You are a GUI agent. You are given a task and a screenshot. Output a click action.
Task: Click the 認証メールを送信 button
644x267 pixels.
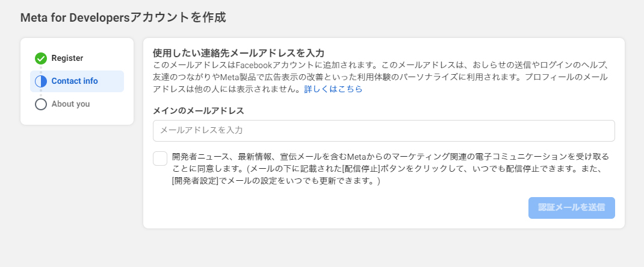click(x=571, y=208)
